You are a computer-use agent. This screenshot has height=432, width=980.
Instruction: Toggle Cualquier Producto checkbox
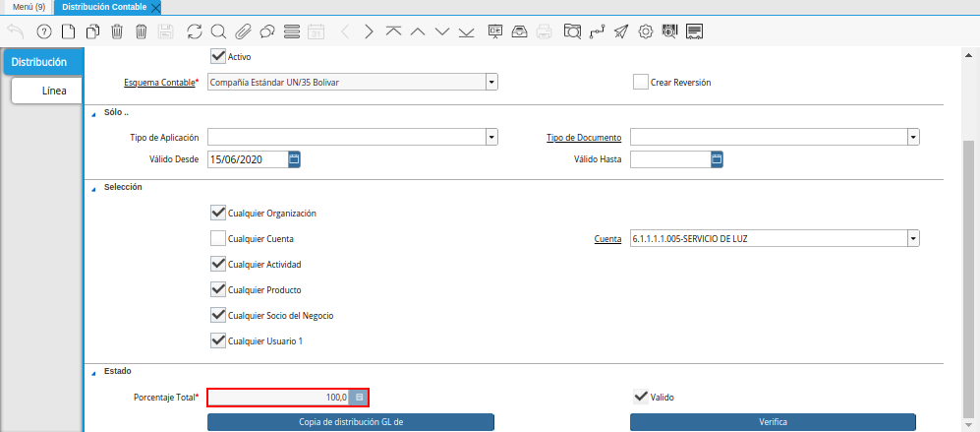coord(218,290)
